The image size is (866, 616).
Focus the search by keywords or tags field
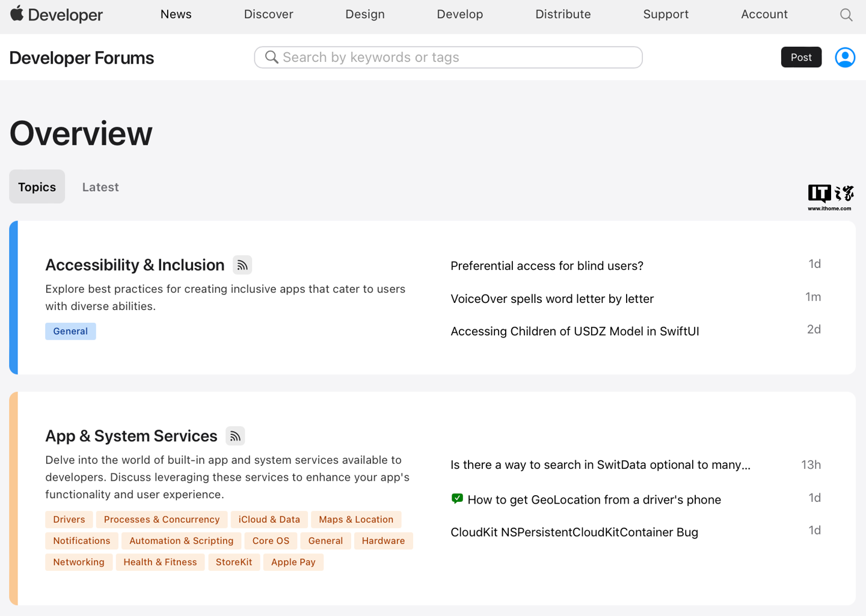click(x=457, y=57)
